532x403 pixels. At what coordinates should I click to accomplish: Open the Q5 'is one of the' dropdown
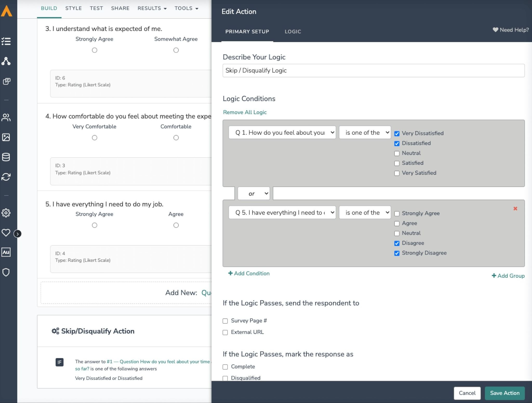pos(365,213)
